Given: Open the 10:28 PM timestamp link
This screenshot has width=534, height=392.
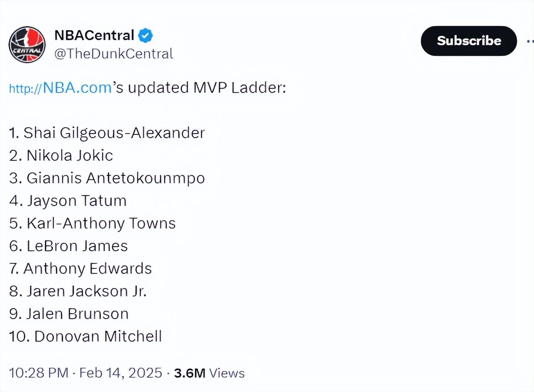Looking at the screenshot, I should pos(39,373).
